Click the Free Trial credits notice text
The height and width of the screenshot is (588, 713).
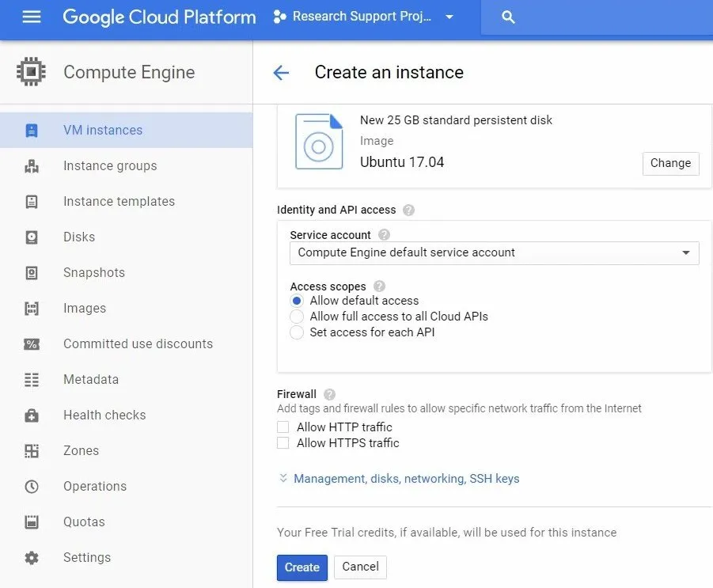click(446, 533)
